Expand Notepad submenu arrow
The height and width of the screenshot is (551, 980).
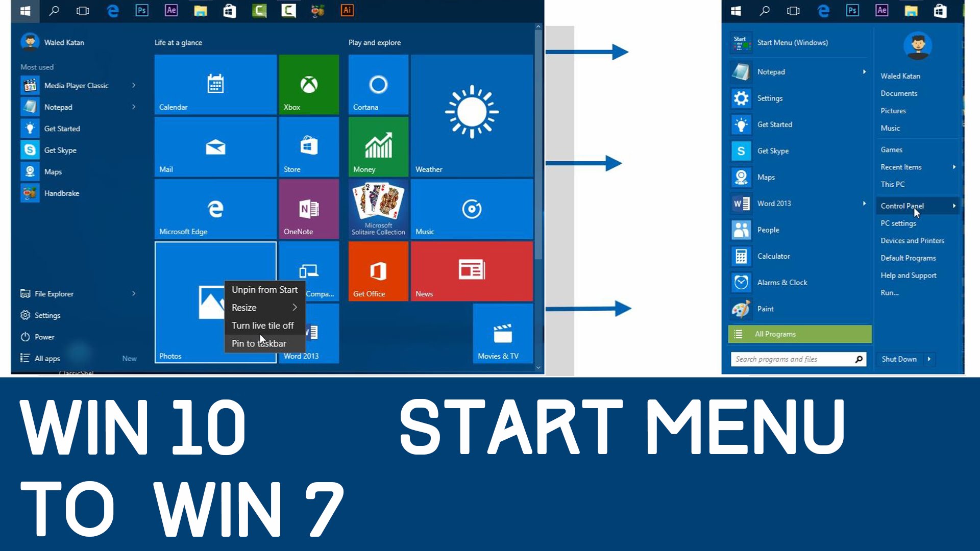point(134,106)
